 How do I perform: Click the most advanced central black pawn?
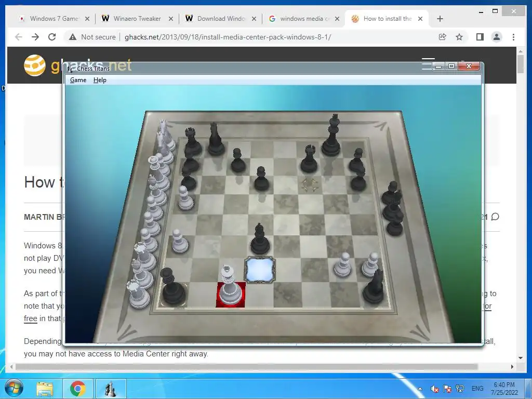pos(261,179)
